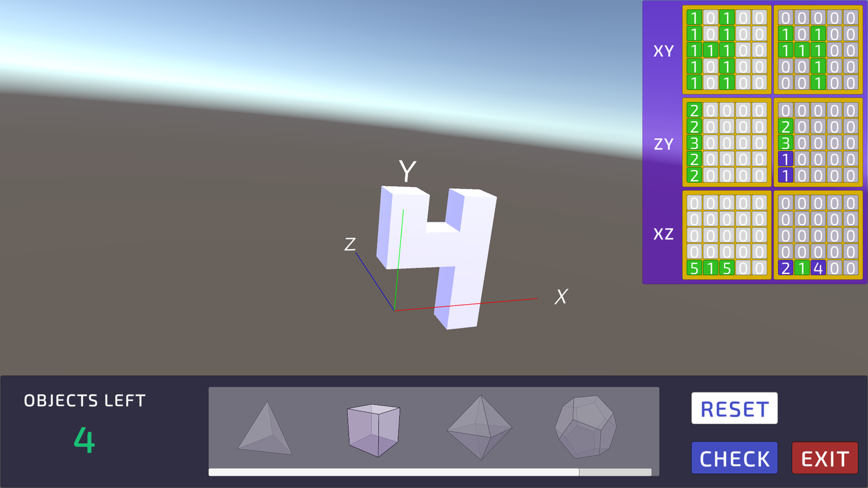Viewport: 868px width, 488px height.
Task: Toggle highlighted cell row 4 ZY right grid
Action: click(x=785, y=160)
